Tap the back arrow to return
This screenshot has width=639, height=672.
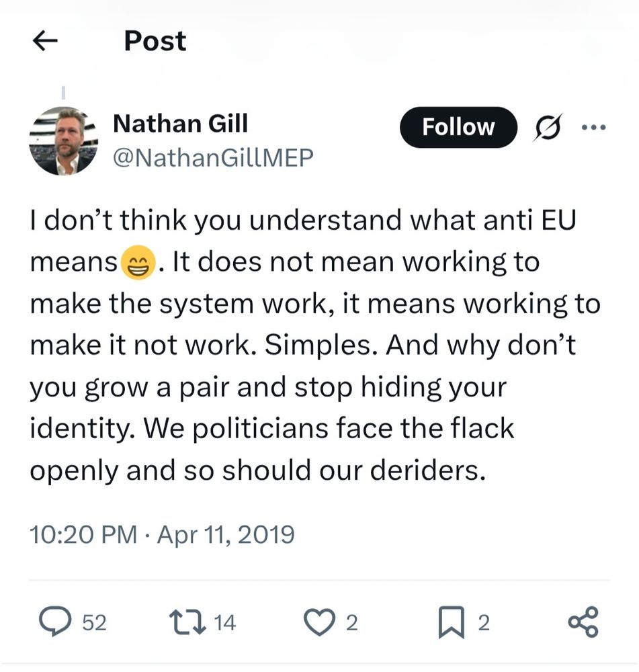[x=44, y=41]
